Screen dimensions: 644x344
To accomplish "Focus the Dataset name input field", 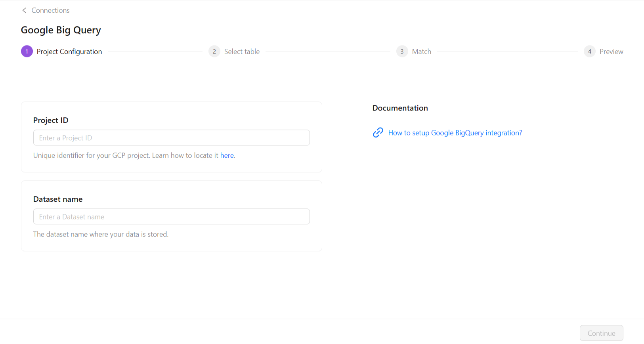I will point(172,216).
